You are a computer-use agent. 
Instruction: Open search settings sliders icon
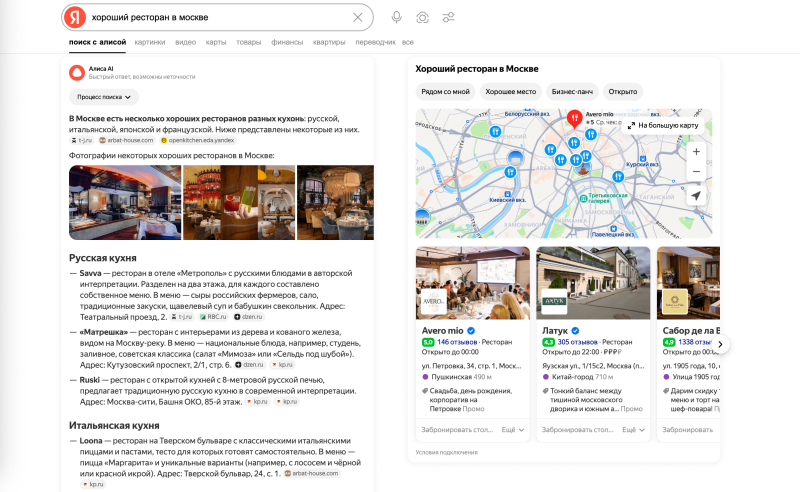[x=448, y=17]
